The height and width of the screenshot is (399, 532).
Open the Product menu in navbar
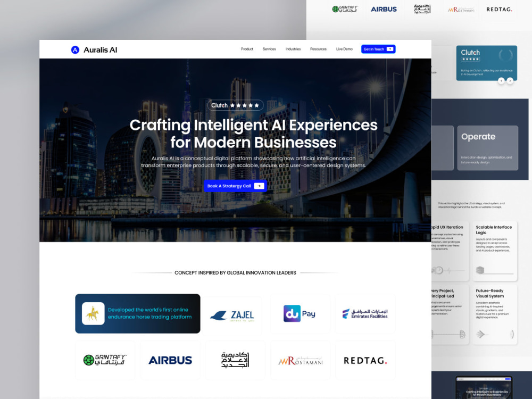tap(247, 49)
